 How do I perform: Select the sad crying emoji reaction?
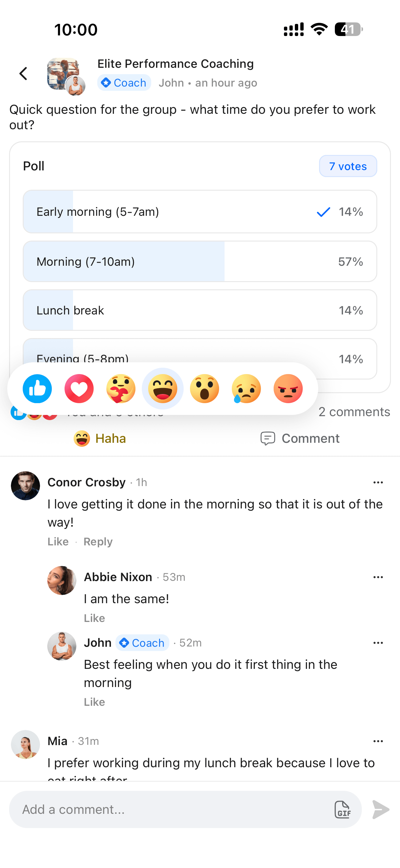click(246, 389)
